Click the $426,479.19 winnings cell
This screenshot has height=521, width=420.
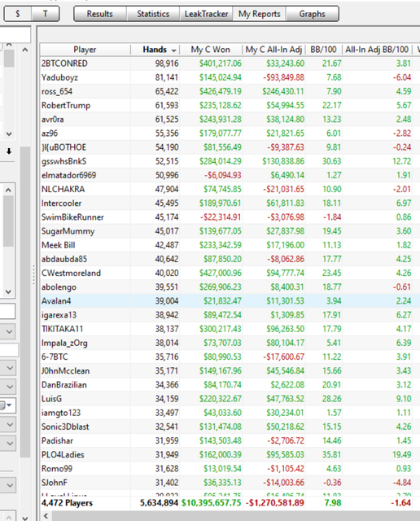(221, 91)
